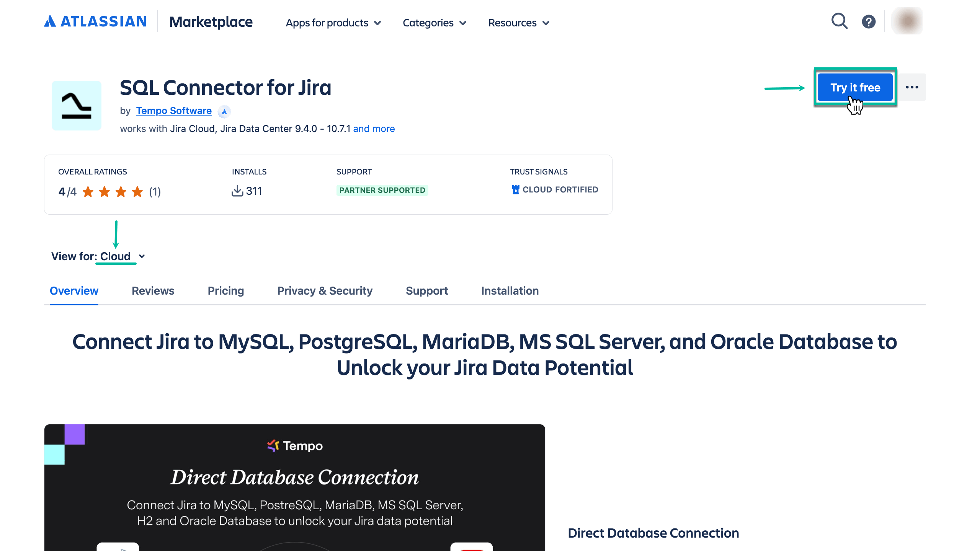
Task: Click the Atlassian logo
Action: coord(95,22)
